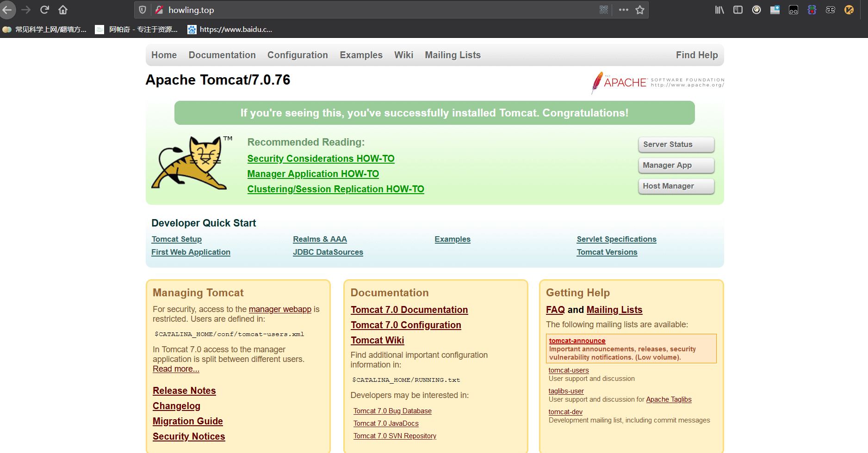Image resolution: width=868 pixels, height=453 pixels.
Task: Open the tracking protection shield icon
Action: (143, 10)
